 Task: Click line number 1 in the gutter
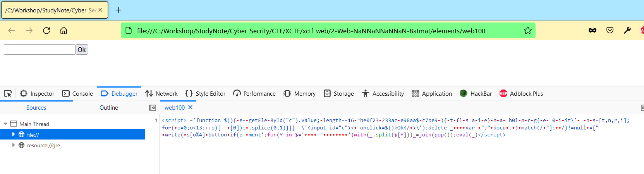pyautogui.click(x=156, y=121)
